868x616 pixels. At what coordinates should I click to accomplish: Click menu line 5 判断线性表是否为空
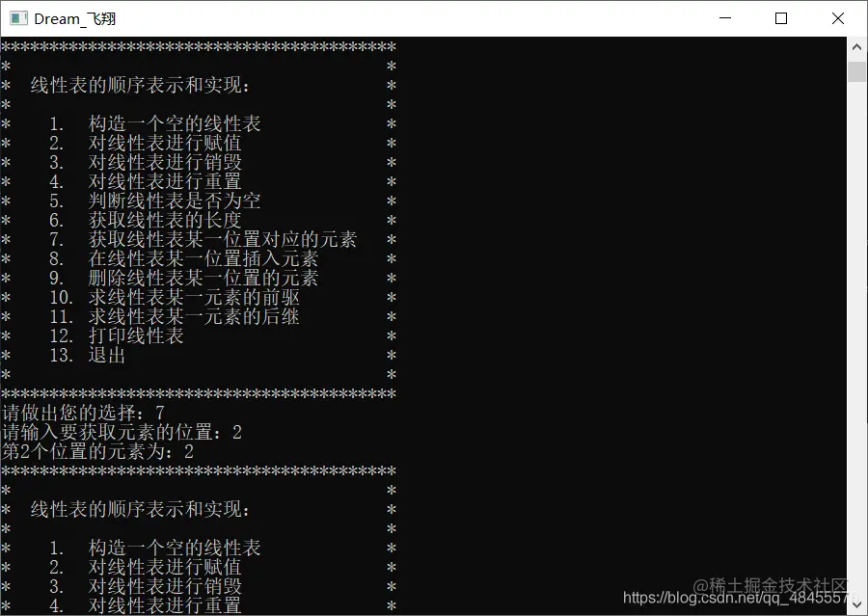point(154,201)
